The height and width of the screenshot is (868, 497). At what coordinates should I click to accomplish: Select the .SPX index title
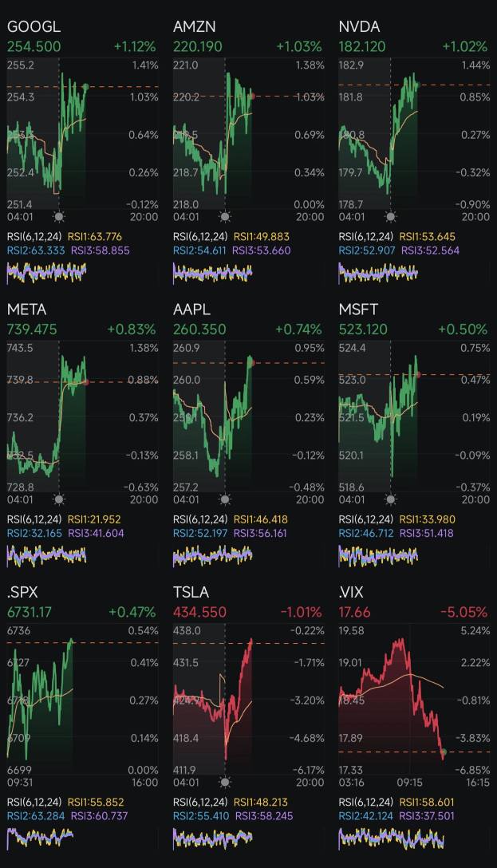pyautogui.click(x=22, y=593)
